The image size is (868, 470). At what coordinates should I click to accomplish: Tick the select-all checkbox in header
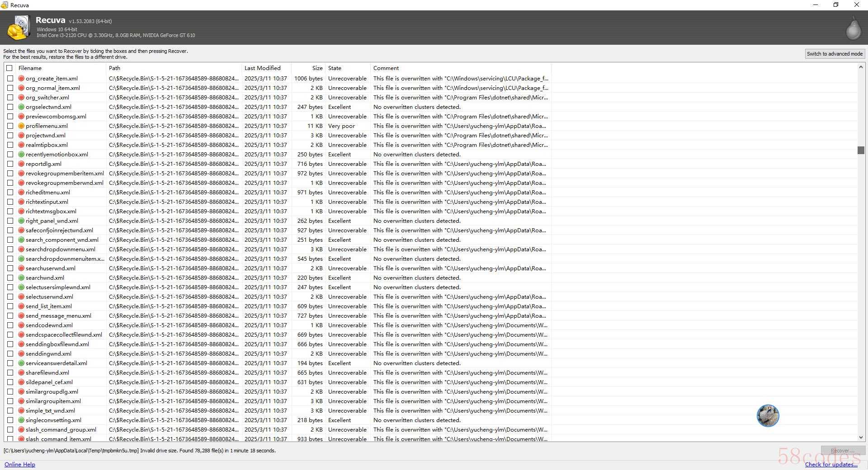(x=9, y=68)
